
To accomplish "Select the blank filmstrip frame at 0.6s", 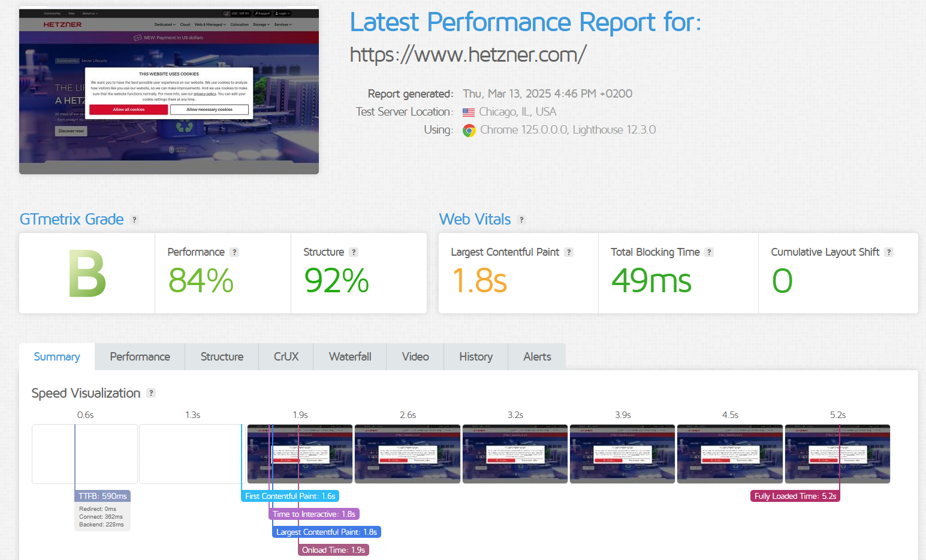I will (85, 454).
